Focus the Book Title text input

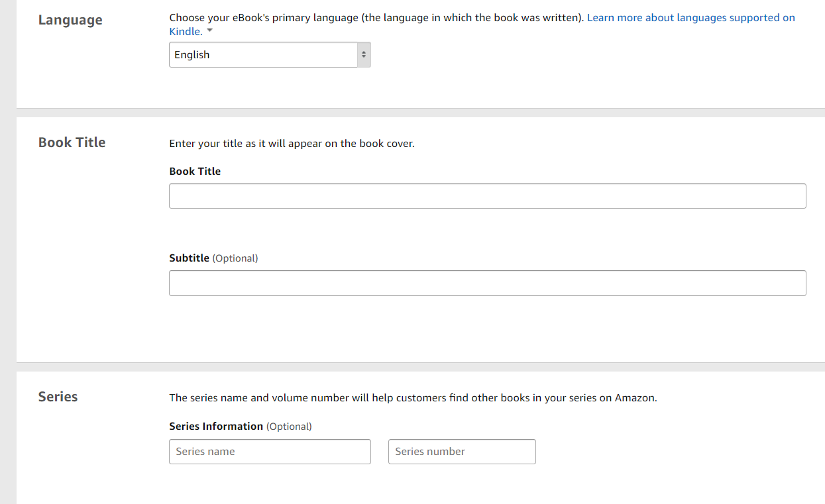tap(487, 196)
